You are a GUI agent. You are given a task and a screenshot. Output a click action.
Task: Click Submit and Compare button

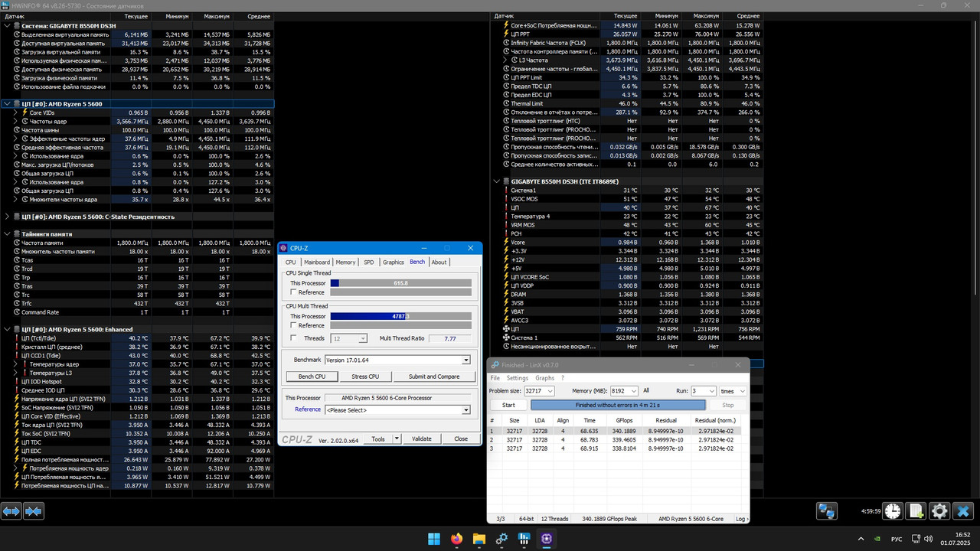pos(434,377)
